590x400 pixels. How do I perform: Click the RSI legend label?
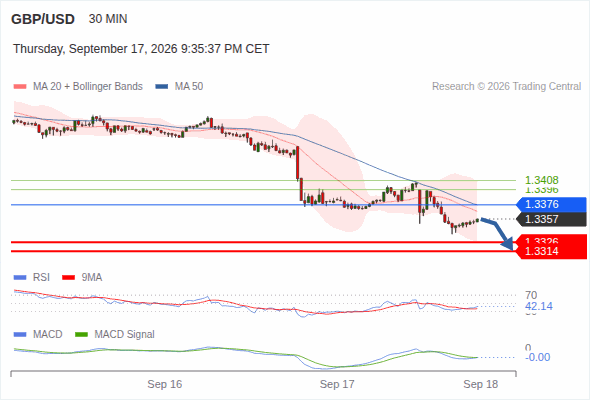pyautogui.click(x=41, y=278)
